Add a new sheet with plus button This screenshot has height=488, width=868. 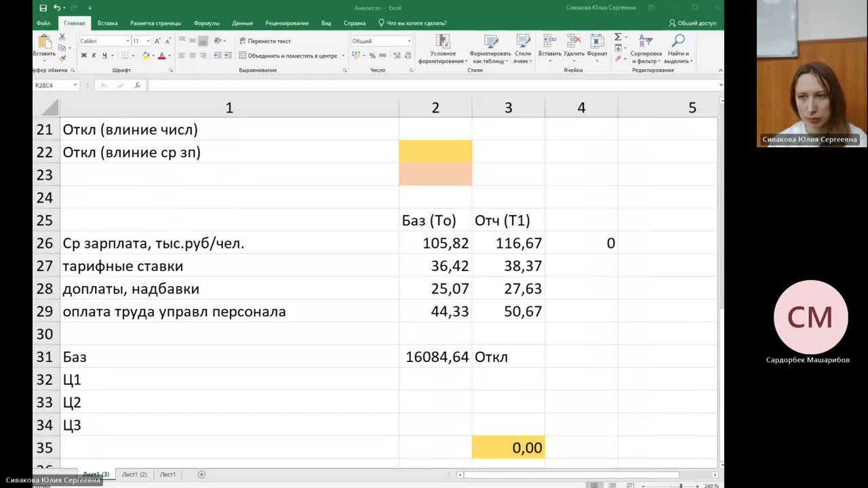point(201,474)
